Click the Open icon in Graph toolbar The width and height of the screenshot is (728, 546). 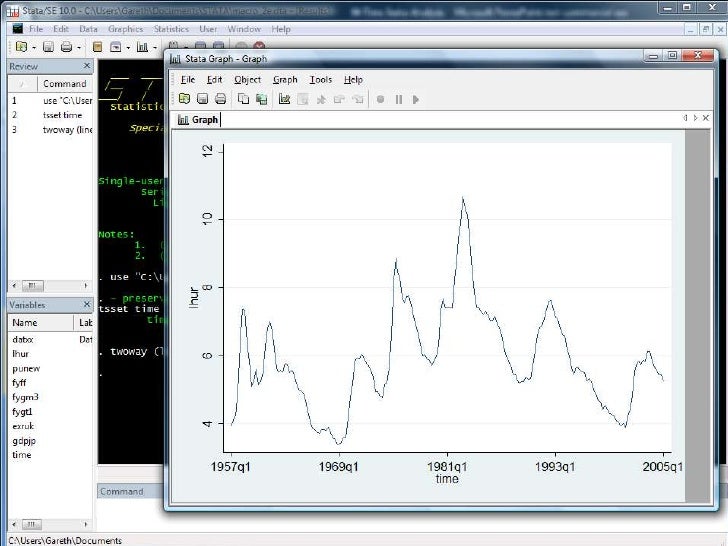click(185, 99)
